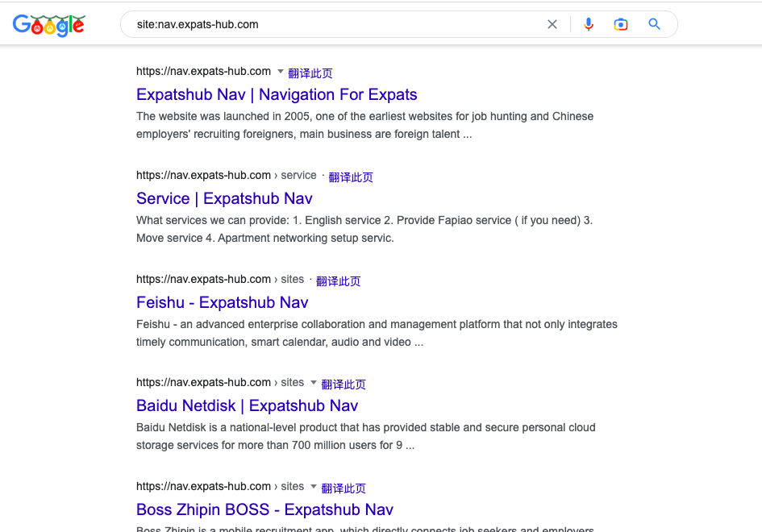
Task: Open Service | Expatshub Nav result
Action: (224, 198)
